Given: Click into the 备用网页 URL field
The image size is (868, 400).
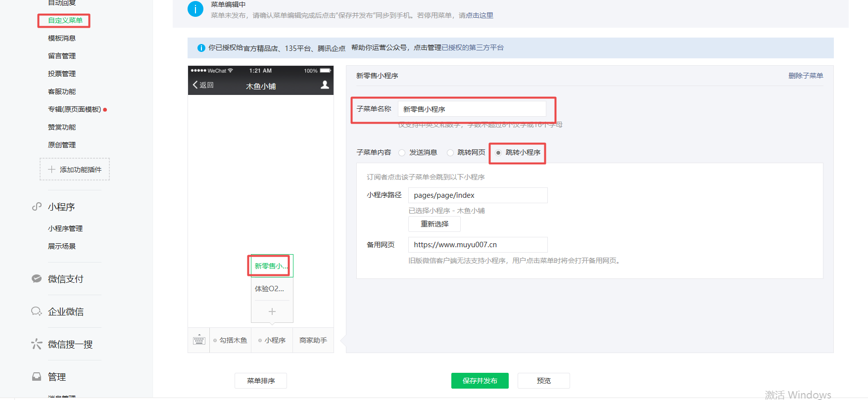Looking at the screenshot, I should click(478, 245).
